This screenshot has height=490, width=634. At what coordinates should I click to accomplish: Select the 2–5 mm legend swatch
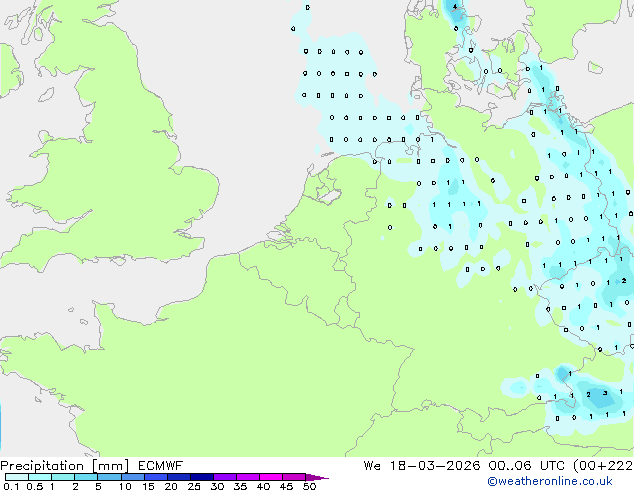click(x=86, y=477)
